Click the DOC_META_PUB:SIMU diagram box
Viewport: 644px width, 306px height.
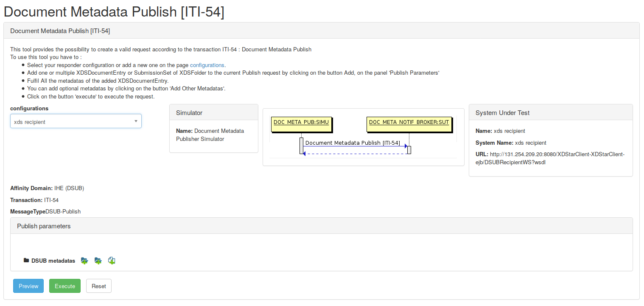click(x=301, y=122)
